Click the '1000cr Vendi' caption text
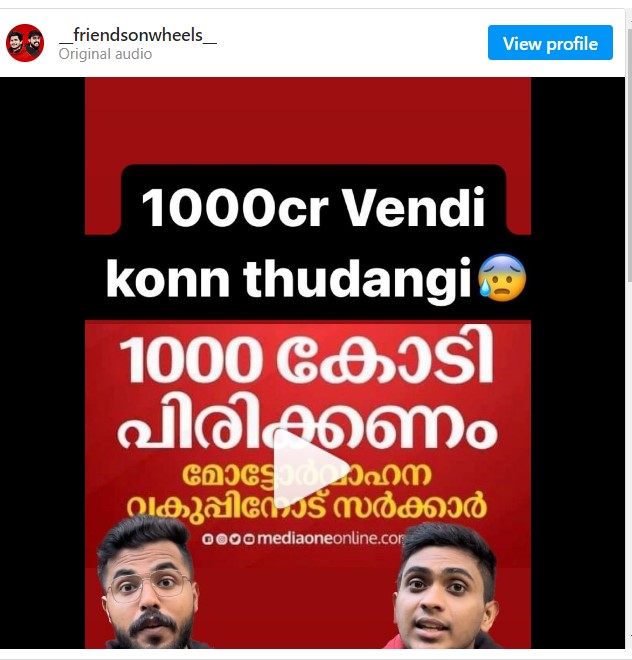 click(x=313, y=208)
